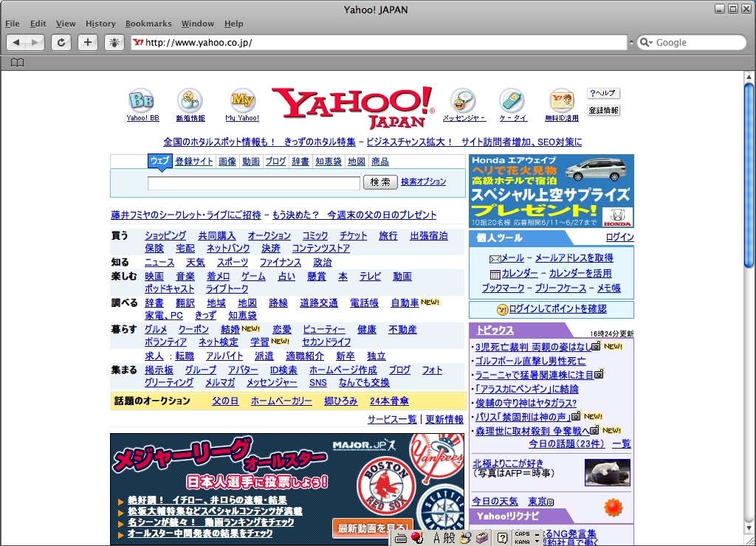Switch to the 知恵袋 search tab
756x546 pixels.
click(329, 162)
